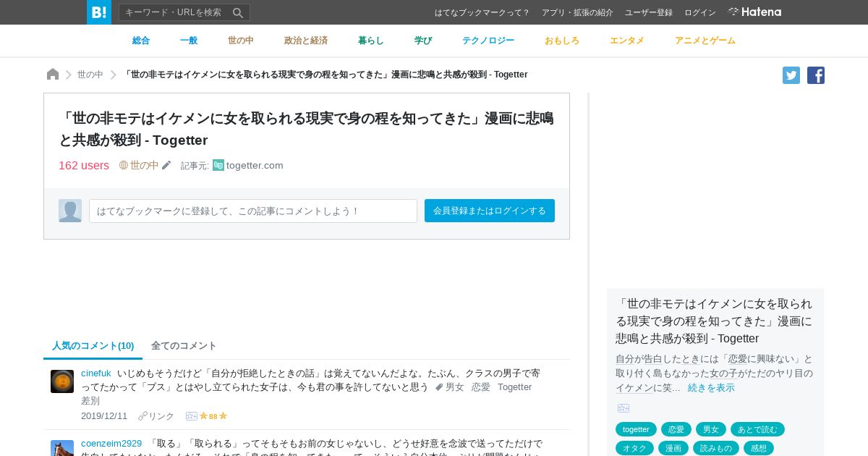Select the 学び category

pos(423,41)
